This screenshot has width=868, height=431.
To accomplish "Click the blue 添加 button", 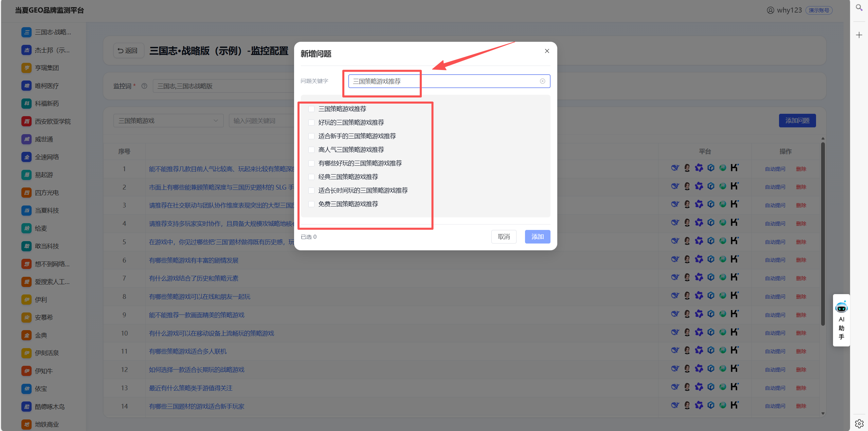I will [x=537, y=237].
